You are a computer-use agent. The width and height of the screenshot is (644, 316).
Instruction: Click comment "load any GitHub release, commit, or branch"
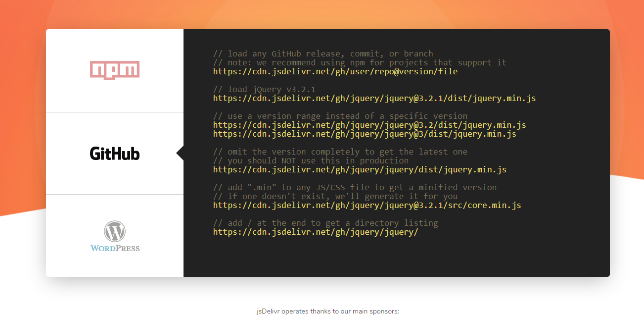[323, 53]
